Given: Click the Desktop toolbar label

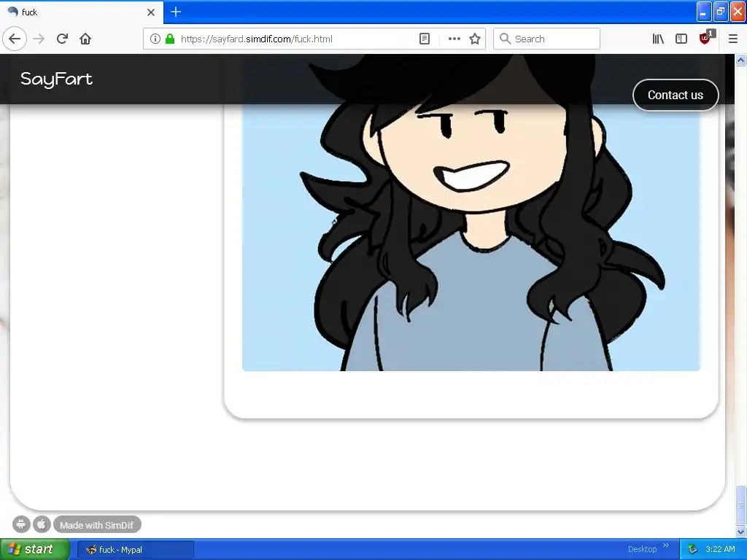Looking at the screenshot, I should 642,549.
